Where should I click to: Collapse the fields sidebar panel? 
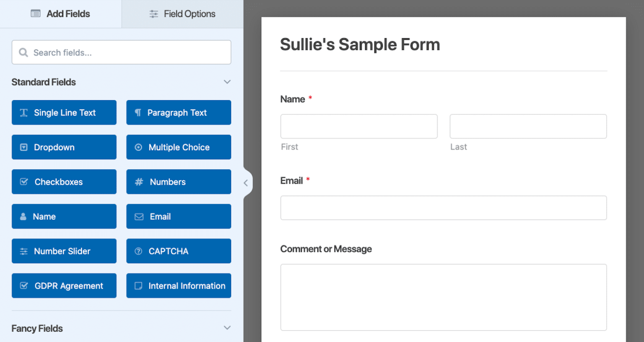(x=247, y=182)
